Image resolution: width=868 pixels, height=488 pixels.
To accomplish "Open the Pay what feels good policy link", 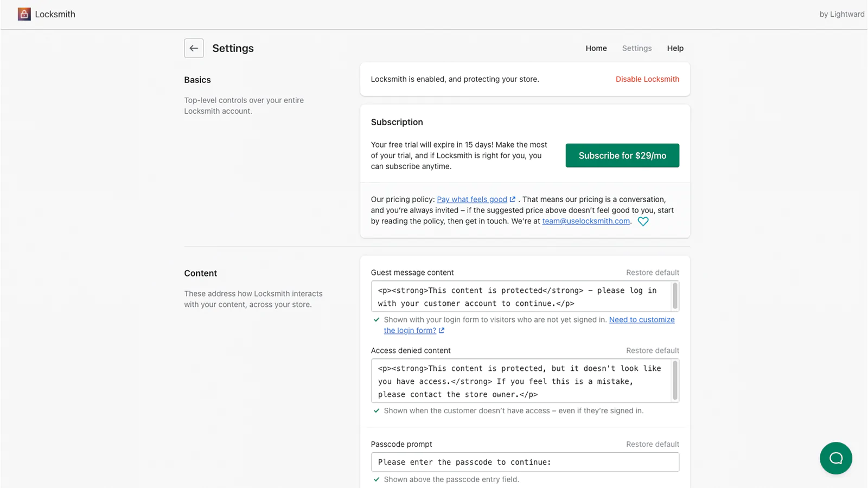I will pos(472,200).
